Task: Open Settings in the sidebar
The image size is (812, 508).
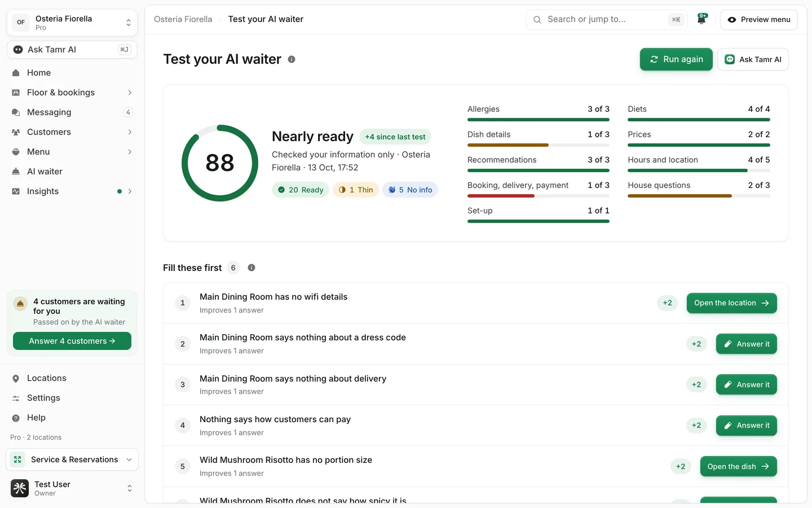Action: point(72,398)
